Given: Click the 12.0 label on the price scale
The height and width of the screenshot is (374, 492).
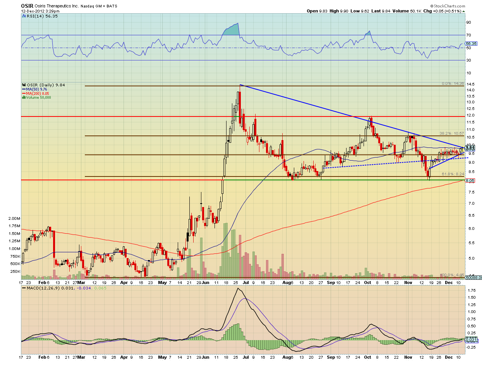Looking at the screenshot, I should (470, 115).
